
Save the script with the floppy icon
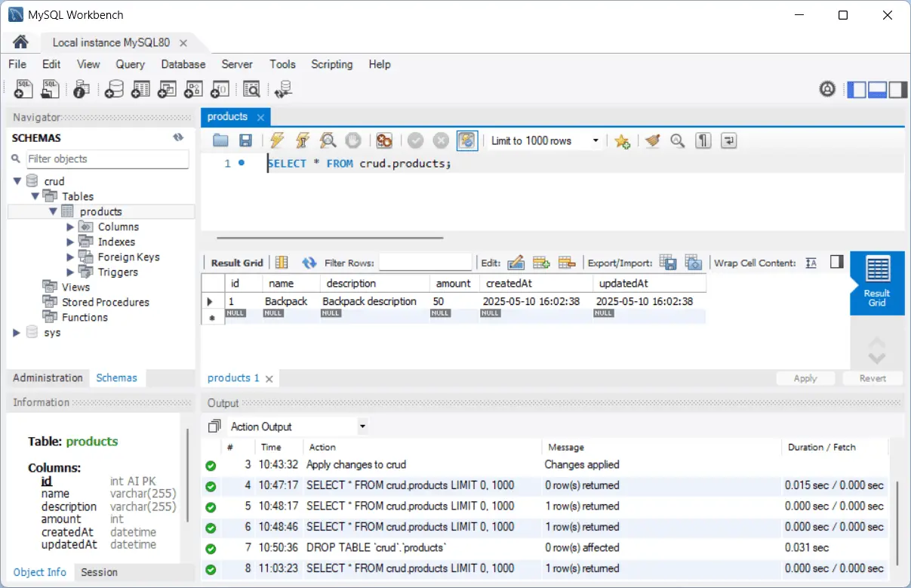[x=245, y=140]
